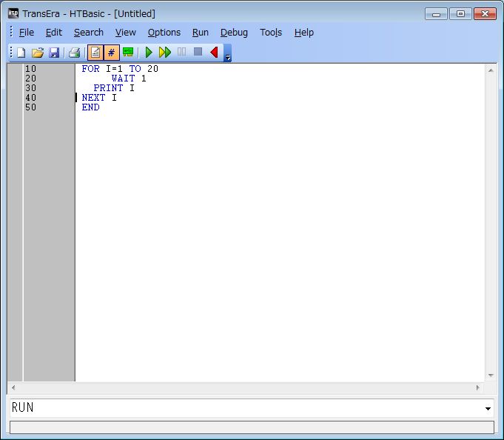Click the horizontal scrollbar right arrow

477,387
